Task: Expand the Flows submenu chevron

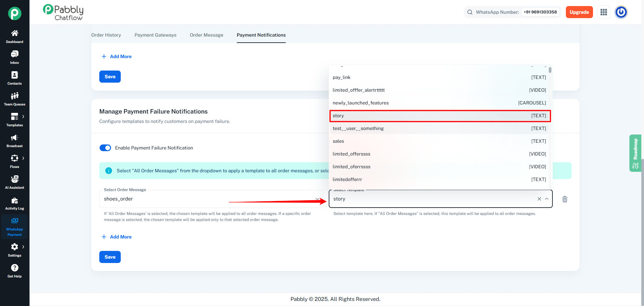Action: (23, 158)
